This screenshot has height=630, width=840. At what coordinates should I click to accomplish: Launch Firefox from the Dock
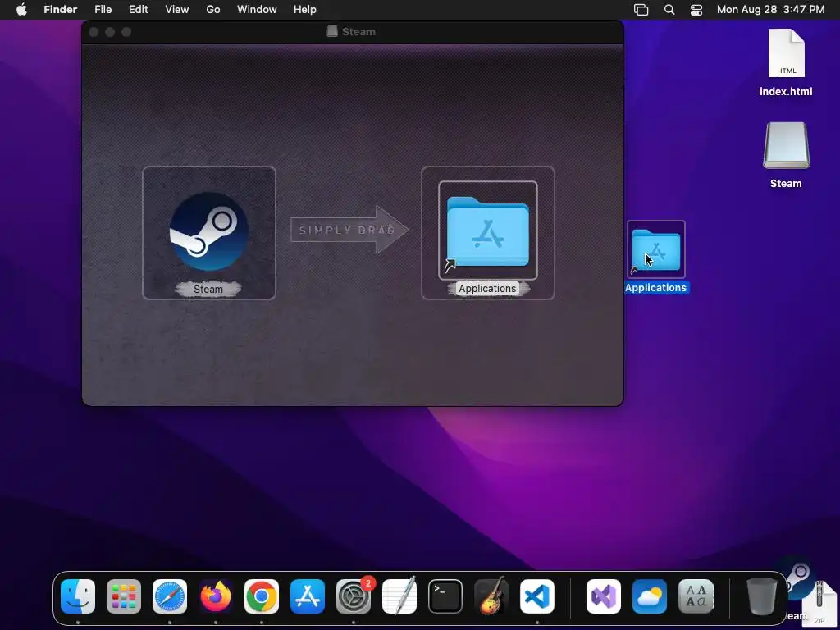coord(216,596)
